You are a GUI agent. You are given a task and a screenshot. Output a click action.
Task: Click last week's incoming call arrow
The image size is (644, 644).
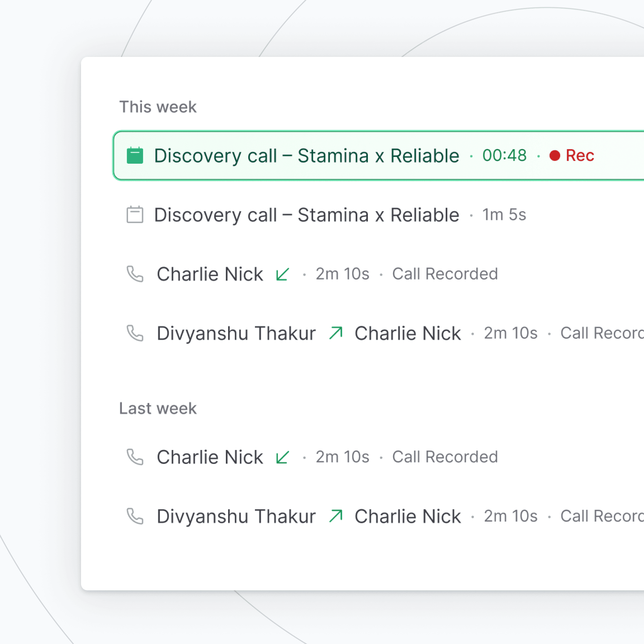(x=282, y=457)
